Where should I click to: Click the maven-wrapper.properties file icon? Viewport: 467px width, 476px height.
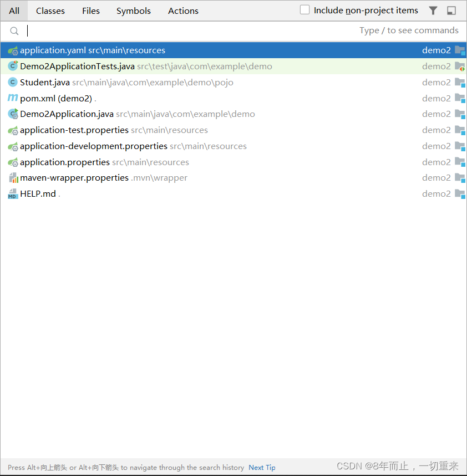pyautogui.click(x=13, y=178)
